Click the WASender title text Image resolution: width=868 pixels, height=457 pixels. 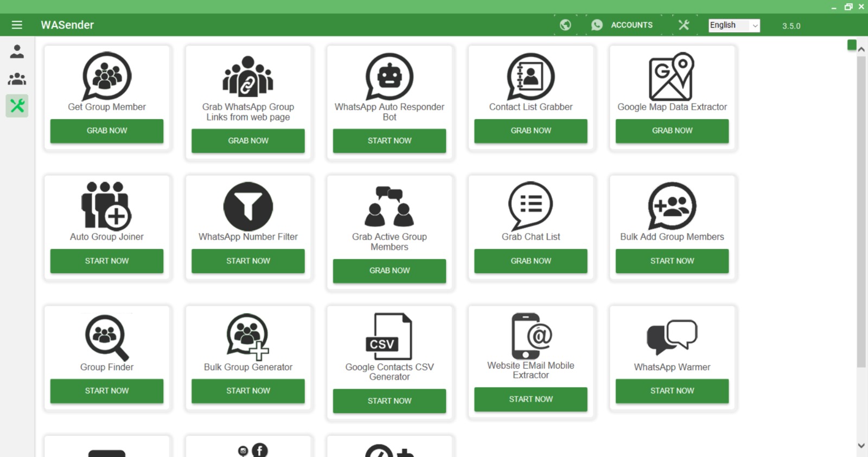67,25
